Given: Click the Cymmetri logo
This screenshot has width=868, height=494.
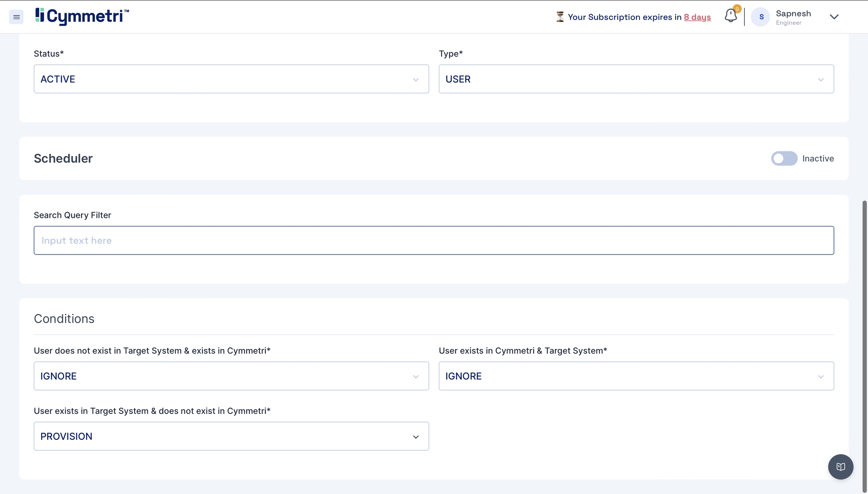Looking at the screenshot, I should click(82, 17).
